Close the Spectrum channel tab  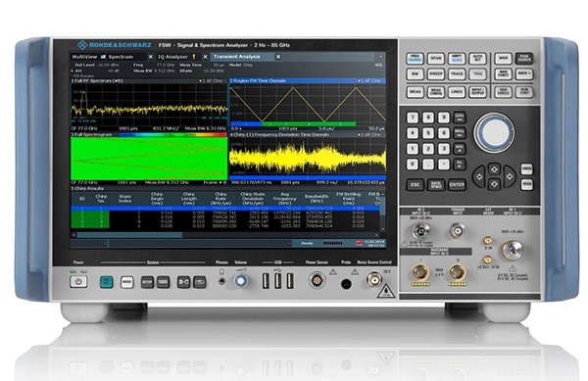pyautogui.click(x=150, y=57)
